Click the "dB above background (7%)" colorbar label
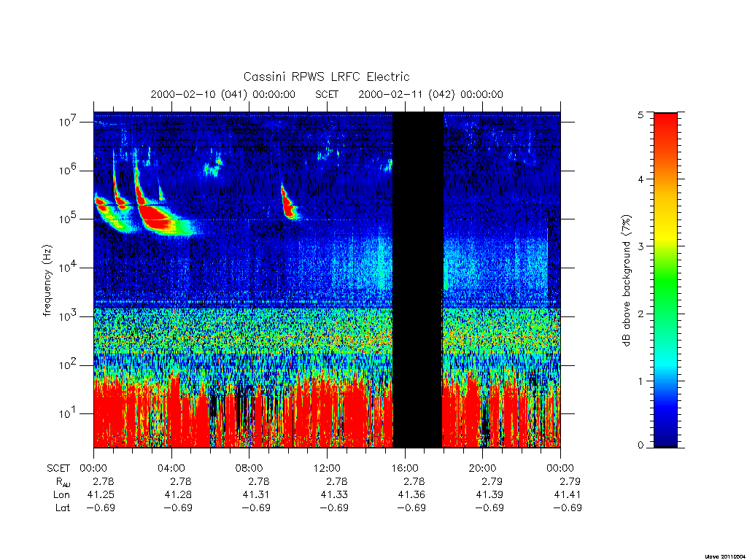 tap(627, 281)
